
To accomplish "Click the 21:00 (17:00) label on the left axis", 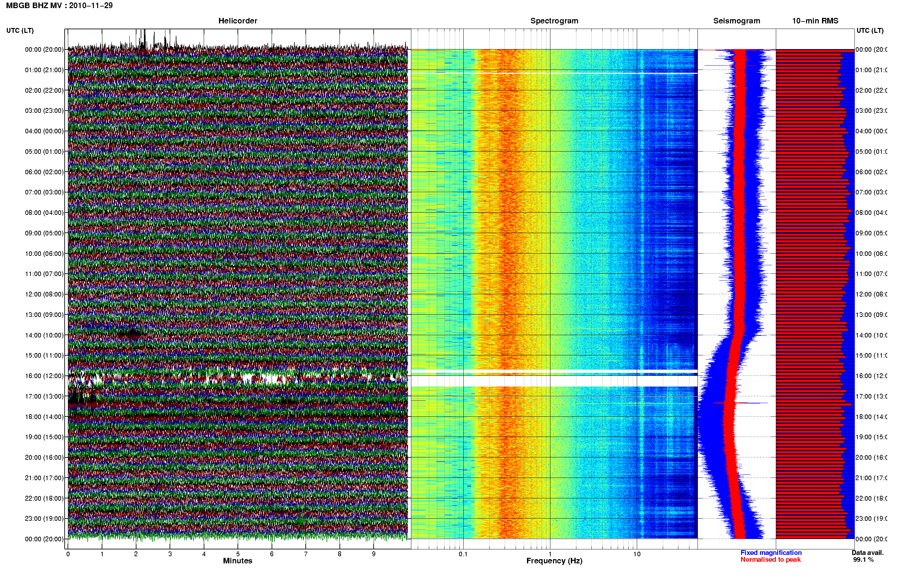I will point(44,478).
